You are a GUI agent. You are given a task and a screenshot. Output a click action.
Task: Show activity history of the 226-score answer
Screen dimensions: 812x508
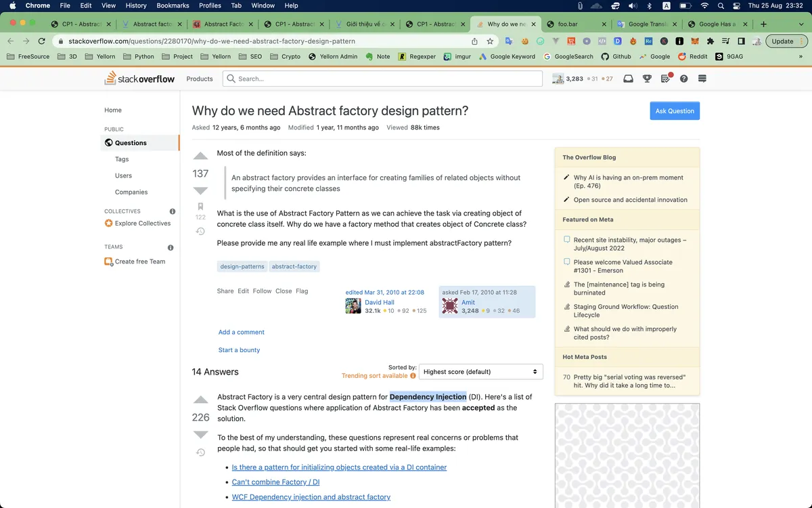[x=200, y=452]
